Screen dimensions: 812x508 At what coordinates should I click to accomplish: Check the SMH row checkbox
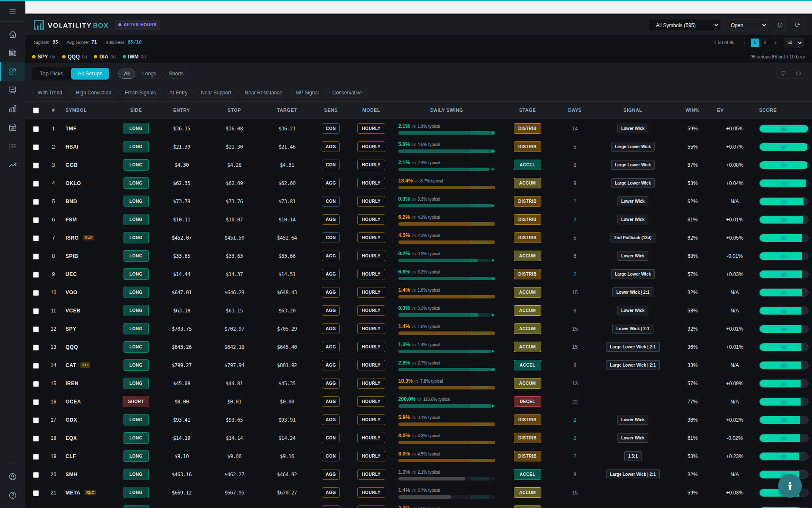click(36, 475)
